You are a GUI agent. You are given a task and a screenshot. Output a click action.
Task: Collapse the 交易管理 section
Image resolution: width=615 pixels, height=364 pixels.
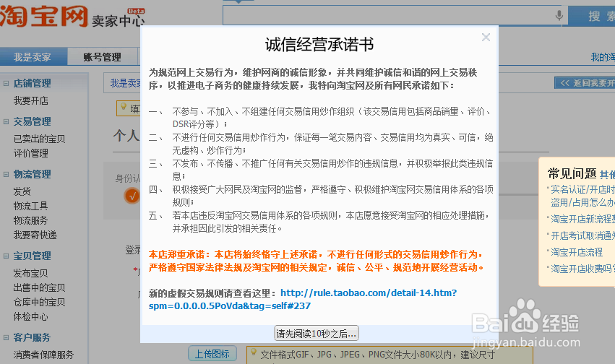point(7,121)
